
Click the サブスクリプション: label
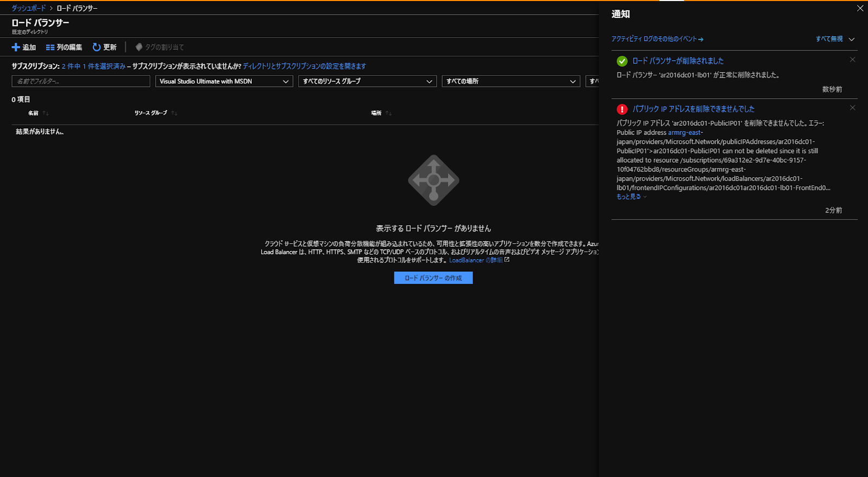pyautogui.click(x=36, y=66)
